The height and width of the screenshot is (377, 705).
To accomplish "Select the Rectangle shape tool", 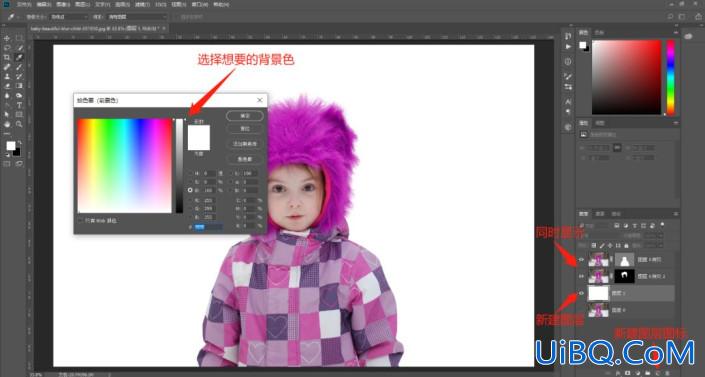I will 19,115.
